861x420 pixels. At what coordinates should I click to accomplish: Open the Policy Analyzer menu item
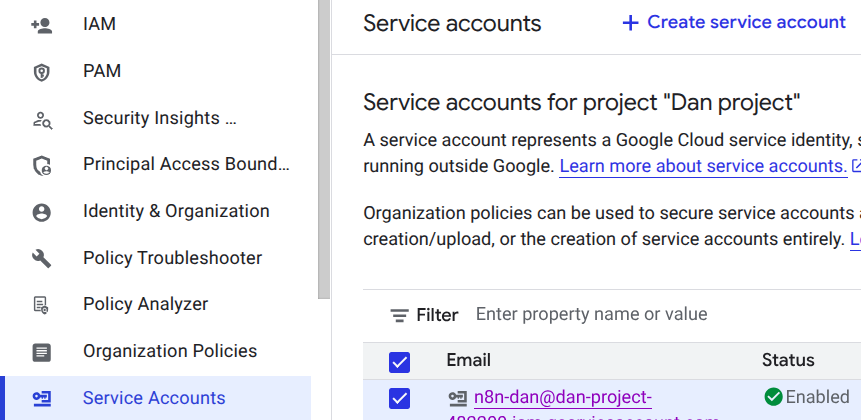[145, 304]
